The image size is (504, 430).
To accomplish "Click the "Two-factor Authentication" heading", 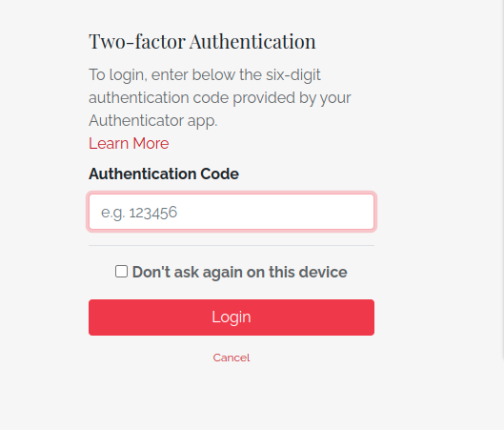I will (x=202, y=42).
